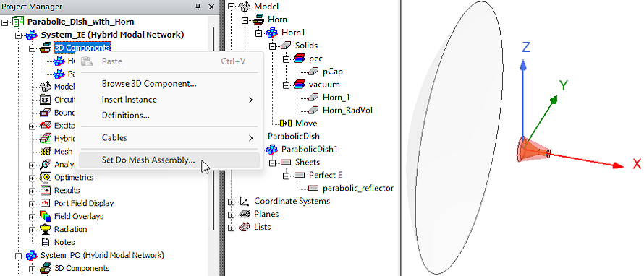644x276 pixels.
Task: Open the Cables submenu
Action: point(169,138)
